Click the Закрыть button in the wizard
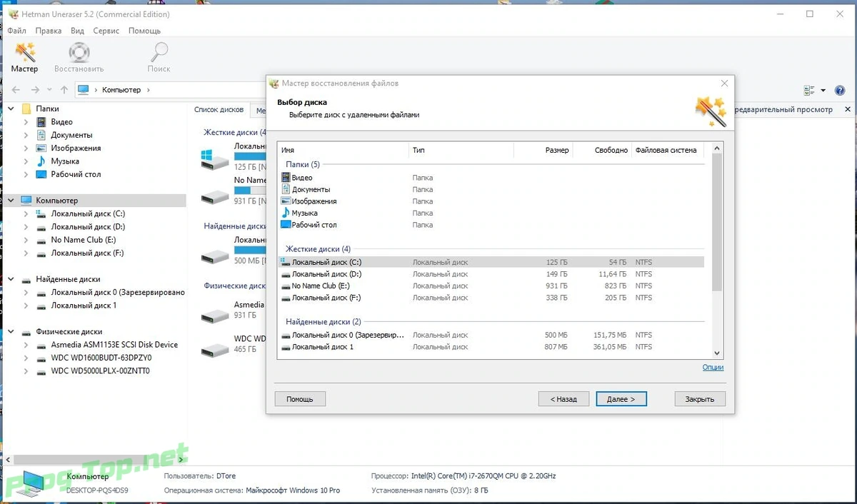 coord(700,399)
